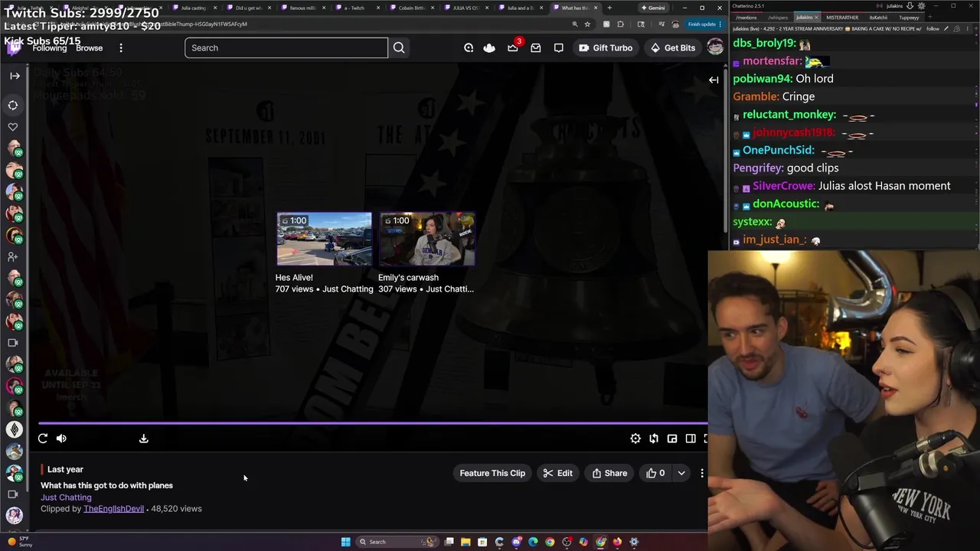Click the search magnifier button
Screen dimensions: 980x551
[x=399, y=47]
